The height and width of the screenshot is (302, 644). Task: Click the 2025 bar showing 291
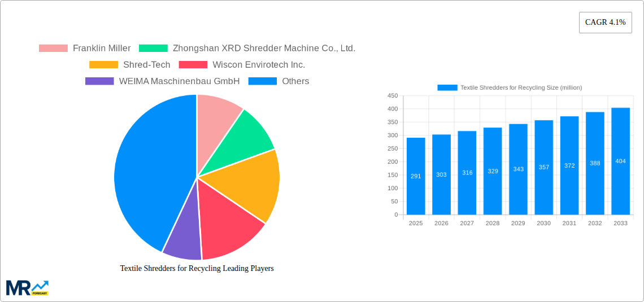(416, 176)
